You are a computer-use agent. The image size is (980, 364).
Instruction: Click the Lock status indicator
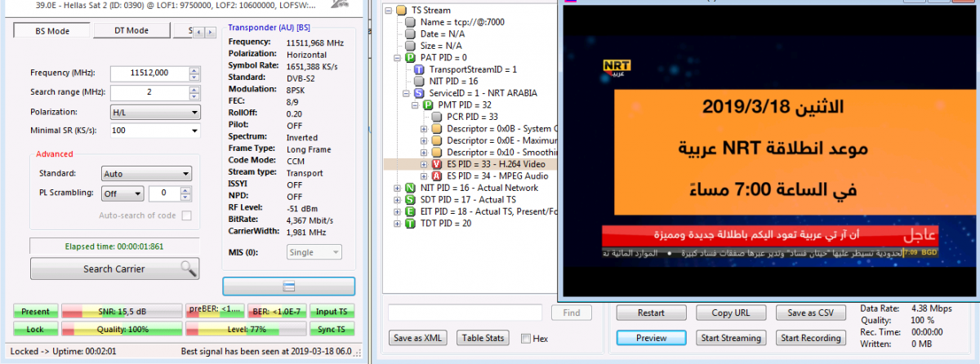[35, 329]
